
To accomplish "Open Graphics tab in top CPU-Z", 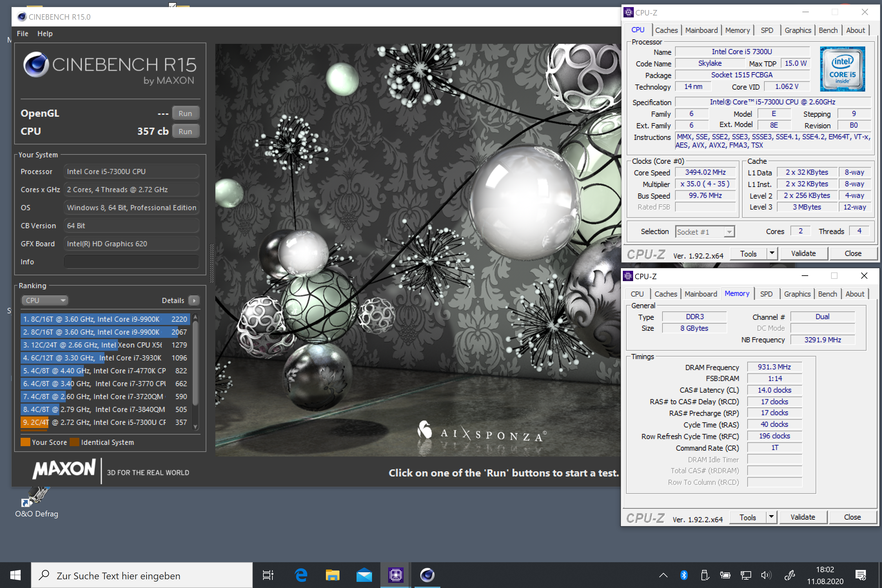I will pyautogui.click(x=798, y=30).
